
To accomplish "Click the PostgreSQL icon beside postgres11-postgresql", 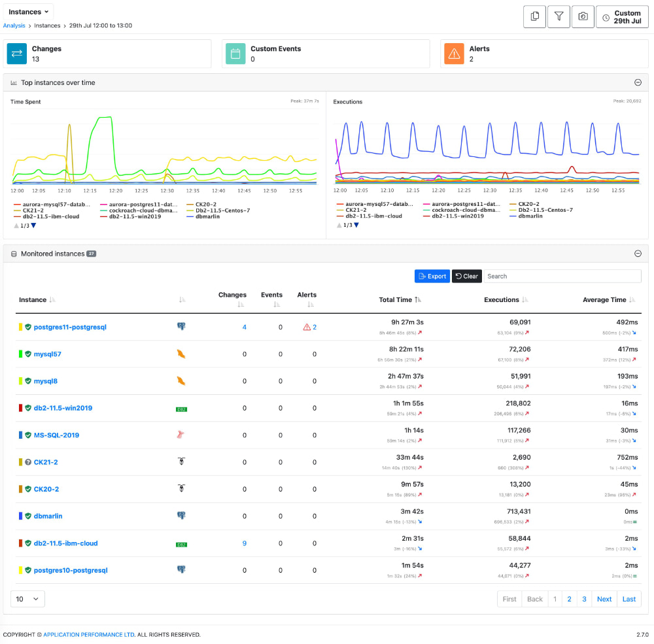I will pos(182,326).
